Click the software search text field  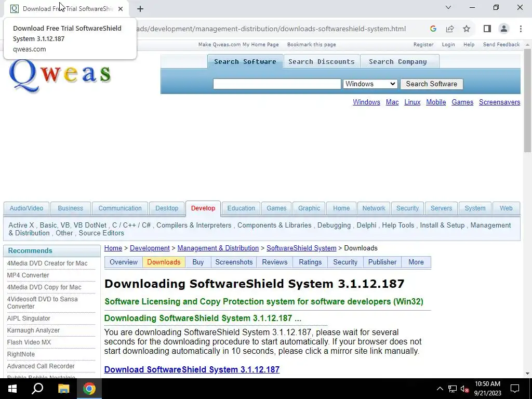coord(277,84)
